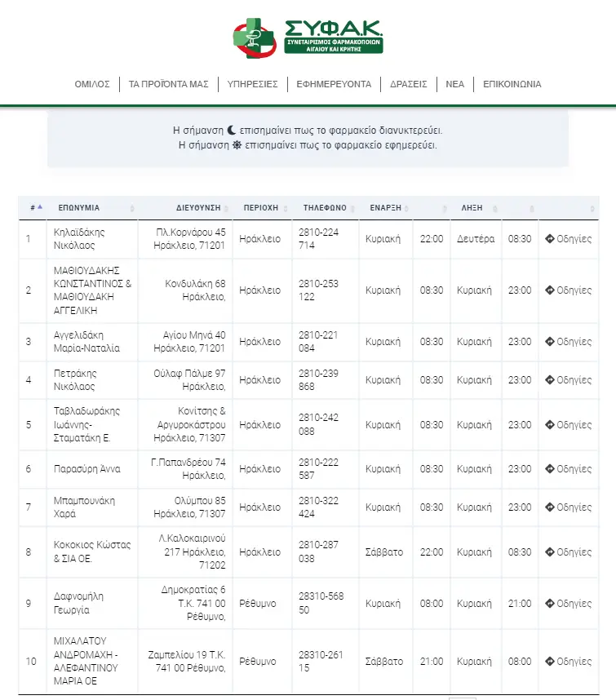Open directions icon for Κηλαϊδάκης Νικόλαος
The width and height of the screenshot is (616, 700).
(549, 239)
